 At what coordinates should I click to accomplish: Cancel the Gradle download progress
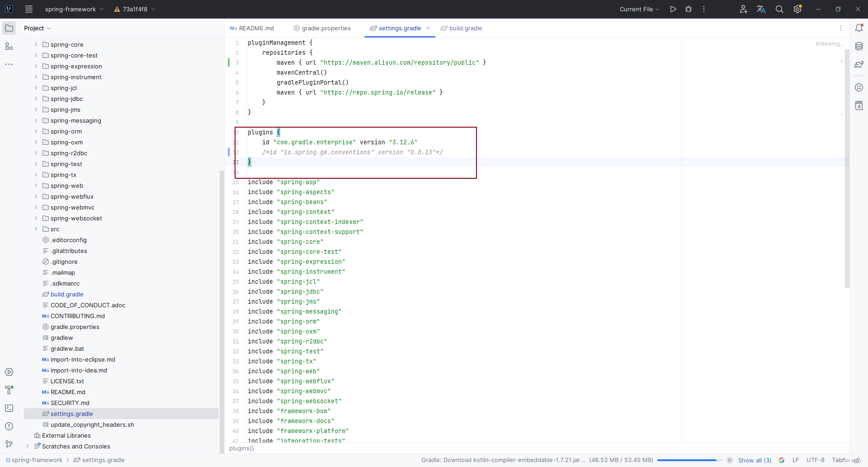click(730, 460)
